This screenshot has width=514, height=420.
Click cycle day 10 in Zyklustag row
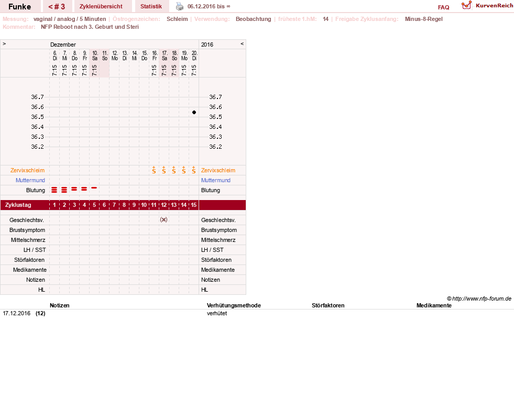(x=144, y=205)
